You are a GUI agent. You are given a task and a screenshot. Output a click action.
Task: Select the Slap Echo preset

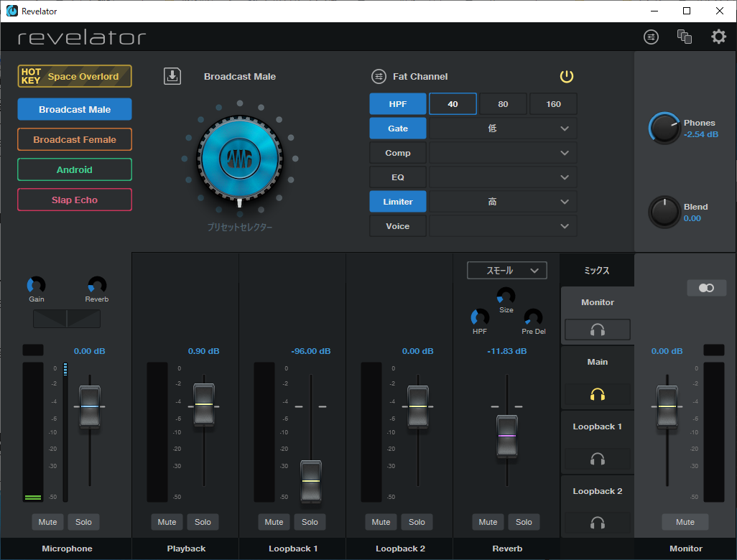[75, 200]
